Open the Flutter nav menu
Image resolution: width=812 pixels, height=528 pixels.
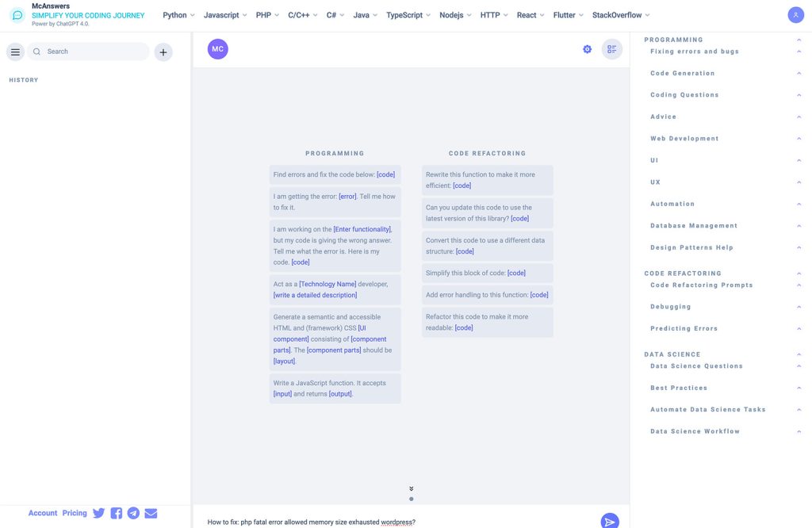coord(568,15)
